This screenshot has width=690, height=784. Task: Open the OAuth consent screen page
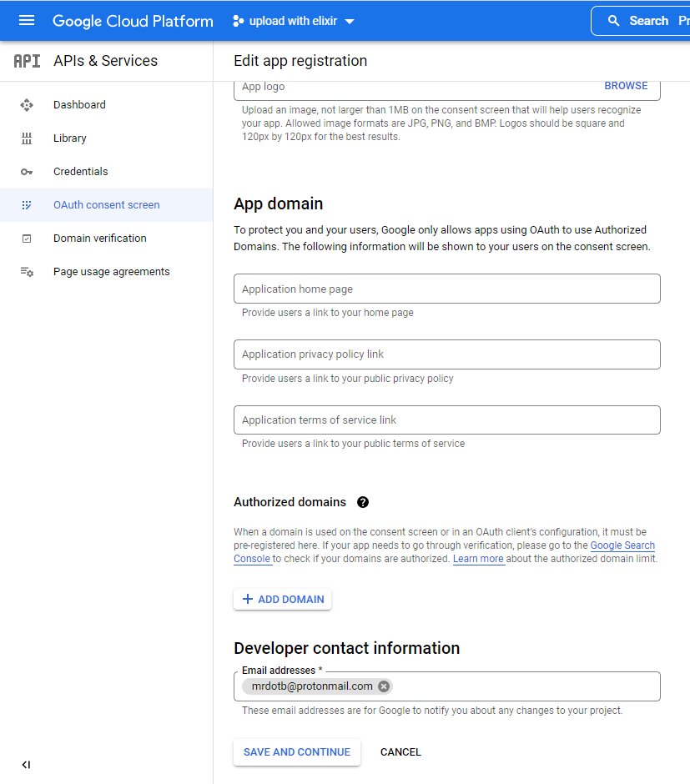point(106,205)
